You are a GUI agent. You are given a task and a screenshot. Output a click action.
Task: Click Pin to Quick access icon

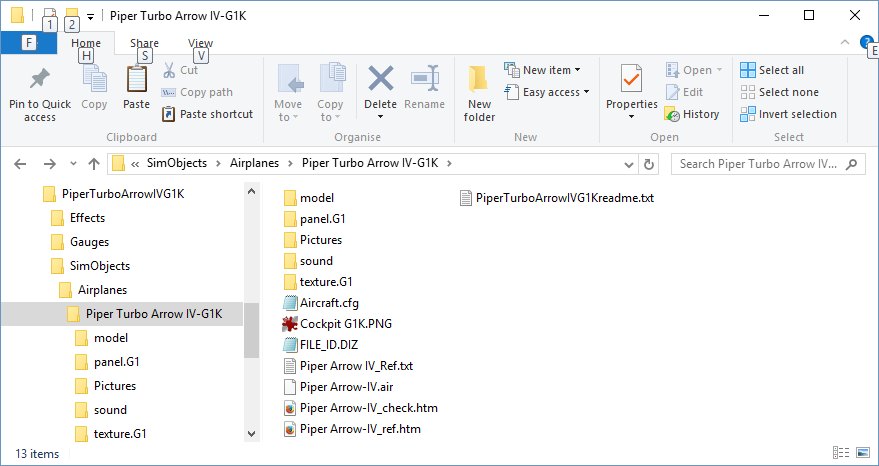click(x=40, y=79)
